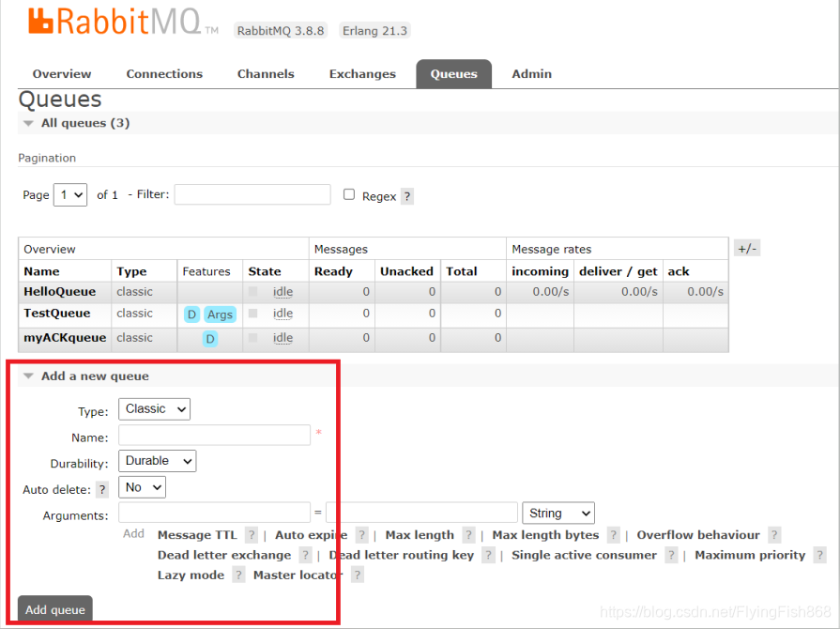Open help icon next to Message TTL
The image size is (840, 629).
tap(252, 535)
